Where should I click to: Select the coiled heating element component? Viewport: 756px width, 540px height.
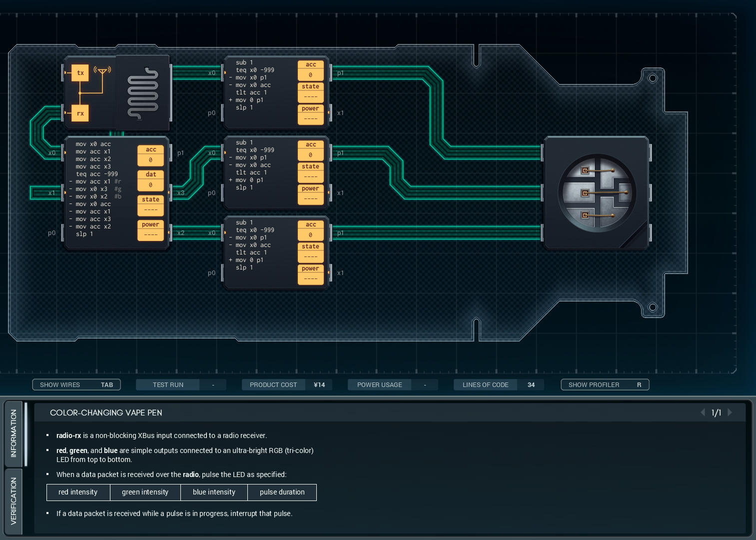pyautogui.click(x=143, y=93)
